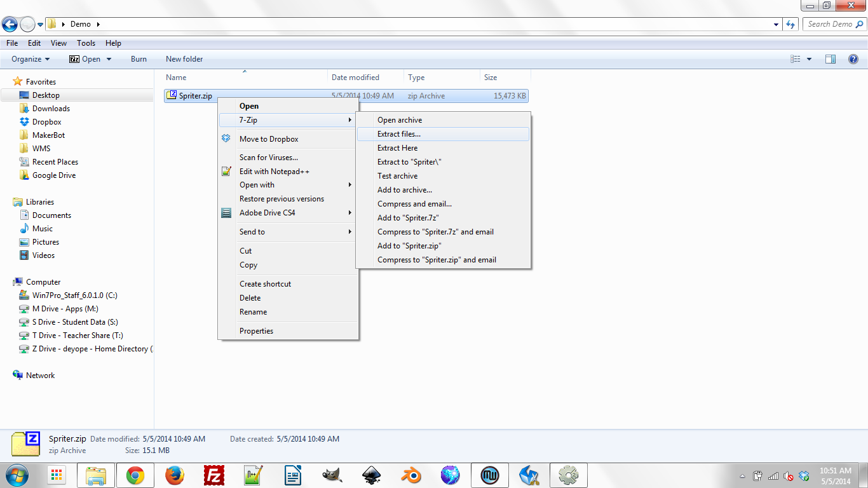Click the Notepad++ icon in context menu
The height and width of the screenshot is (488, 868).
[x=226, y=172]
